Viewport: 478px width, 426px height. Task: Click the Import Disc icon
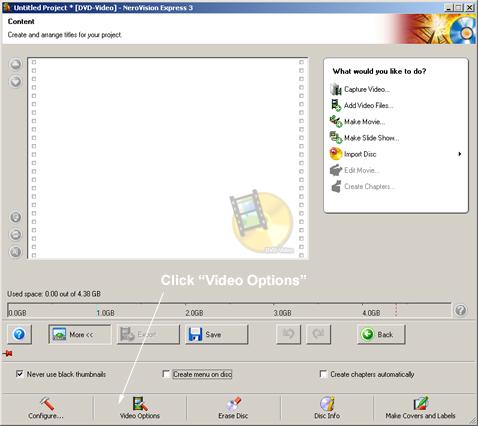pyautogui.click(x=336, y=154)
